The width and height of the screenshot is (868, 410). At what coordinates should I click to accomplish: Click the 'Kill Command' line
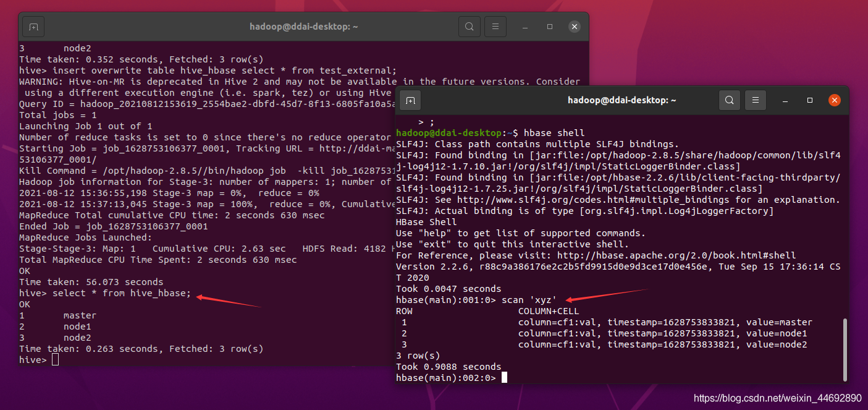pyautogui.click(x=207, y=171)
